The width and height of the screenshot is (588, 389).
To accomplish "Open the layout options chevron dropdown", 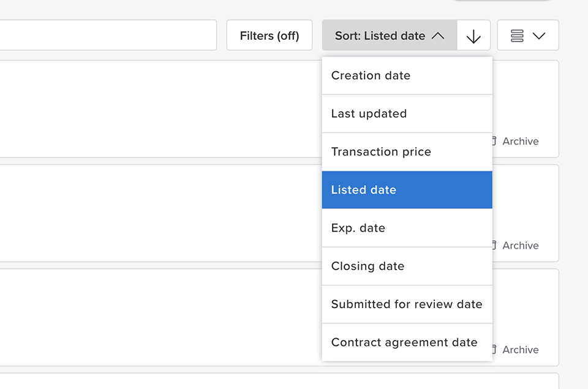I will click(x=540, y=36).
